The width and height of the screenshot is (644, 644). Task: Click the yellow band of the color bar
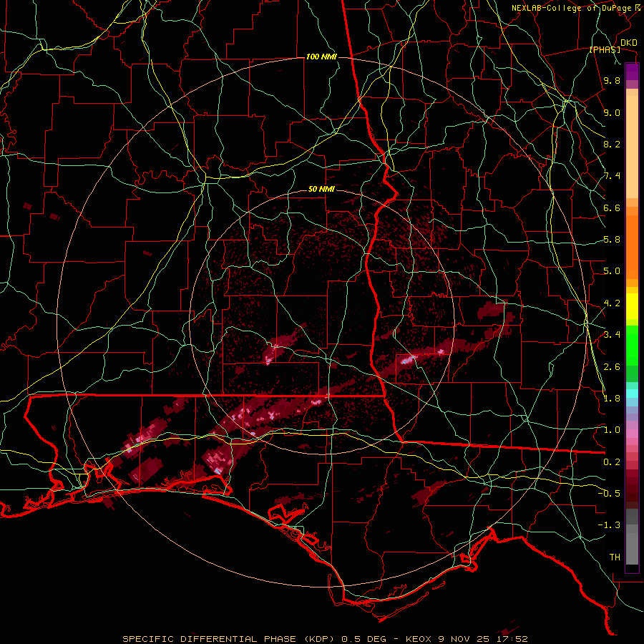pos(632,306)
